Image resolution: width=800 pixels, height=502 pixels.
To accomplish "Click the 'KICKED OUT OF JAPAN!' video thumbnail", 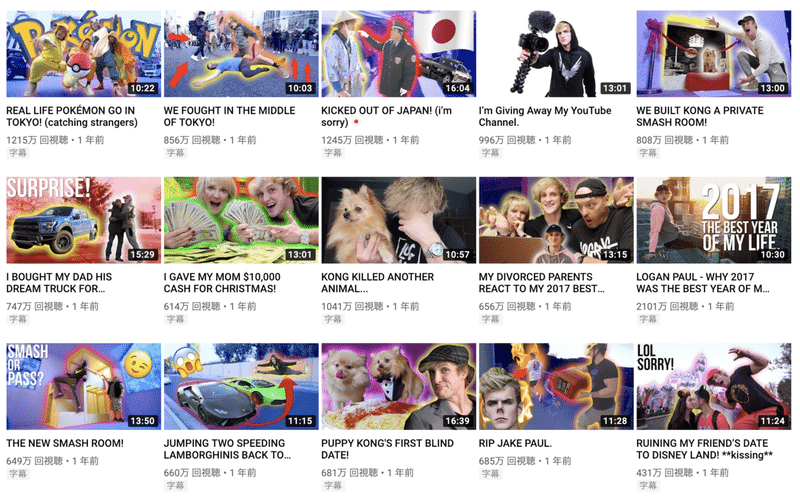I will [398, 54].
